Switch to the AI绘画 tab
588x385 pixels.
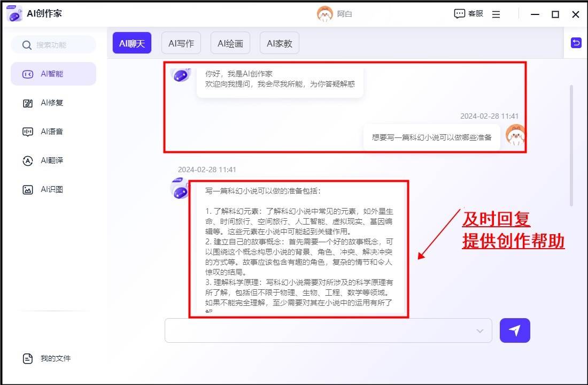point(230,43)
